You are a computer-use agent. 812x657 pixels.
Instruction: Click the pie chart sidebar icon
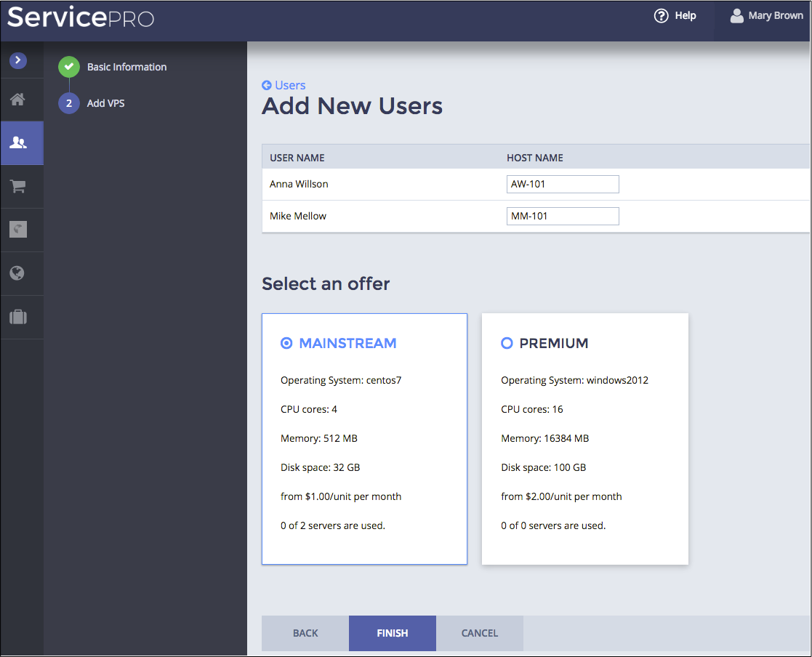(x=18, y=230)
